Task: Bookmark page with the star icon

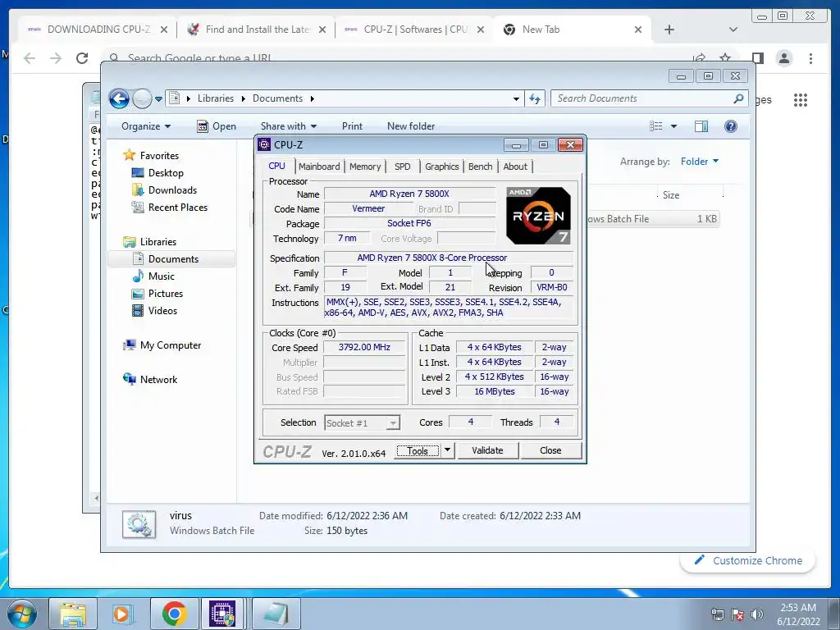Action: coord(725,57)
